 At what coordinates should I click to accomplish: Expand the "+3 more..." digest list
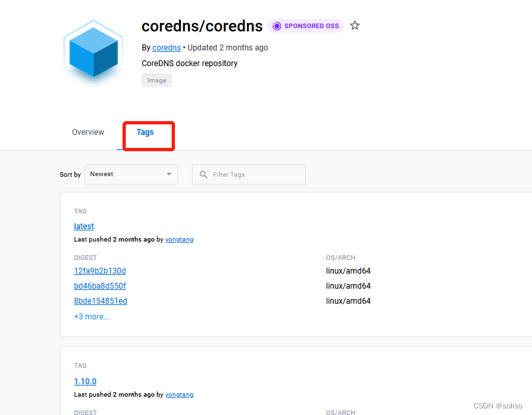click(91, 316)
